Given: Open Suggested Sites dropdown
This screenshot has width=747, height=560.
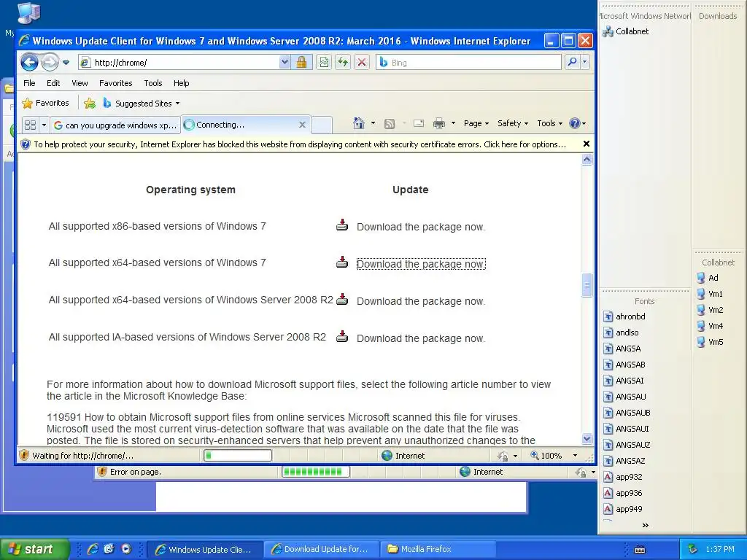Looking at the screenshot, I should (x=142, y=104).
